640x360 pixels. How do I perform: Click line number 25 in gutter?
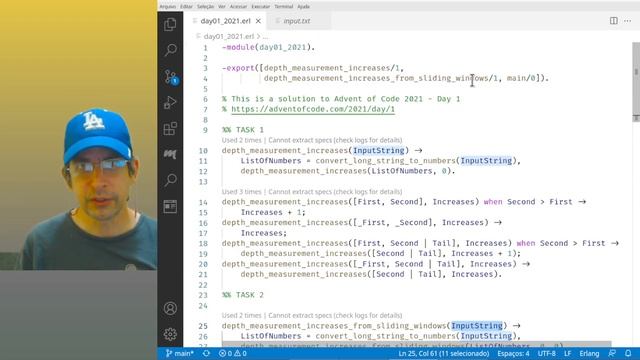[203, 326]
